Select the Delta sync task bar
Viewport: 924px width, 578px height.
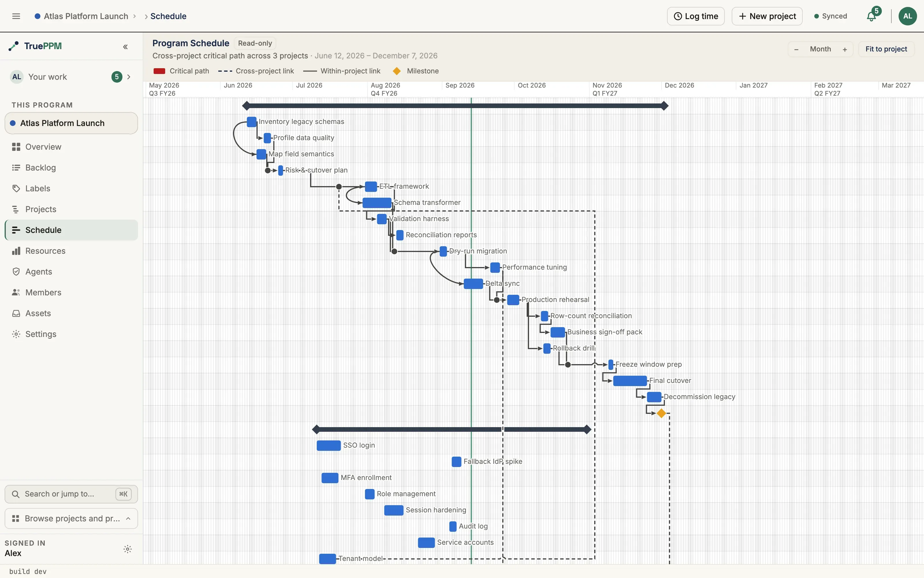click(473, 284)
